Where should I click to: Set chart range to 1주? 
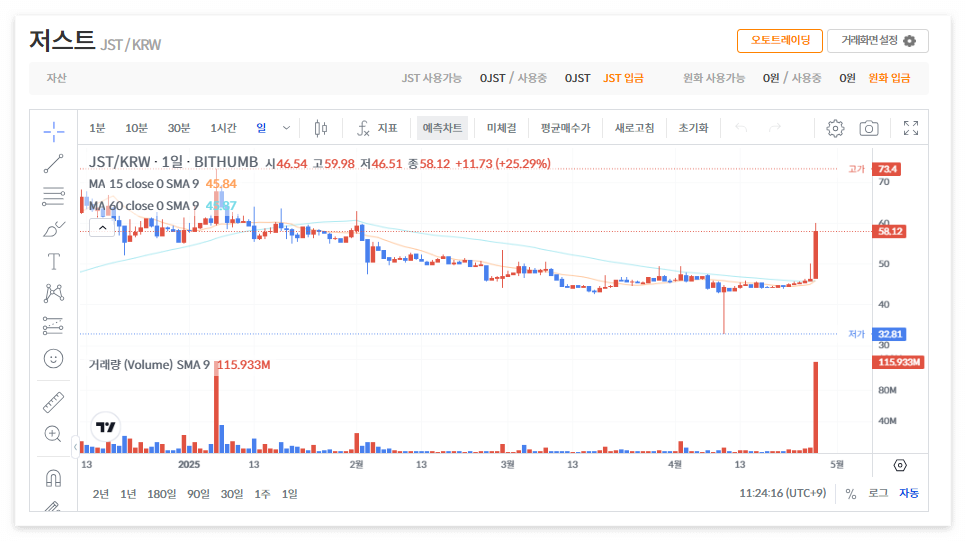(x=262, y=494)
